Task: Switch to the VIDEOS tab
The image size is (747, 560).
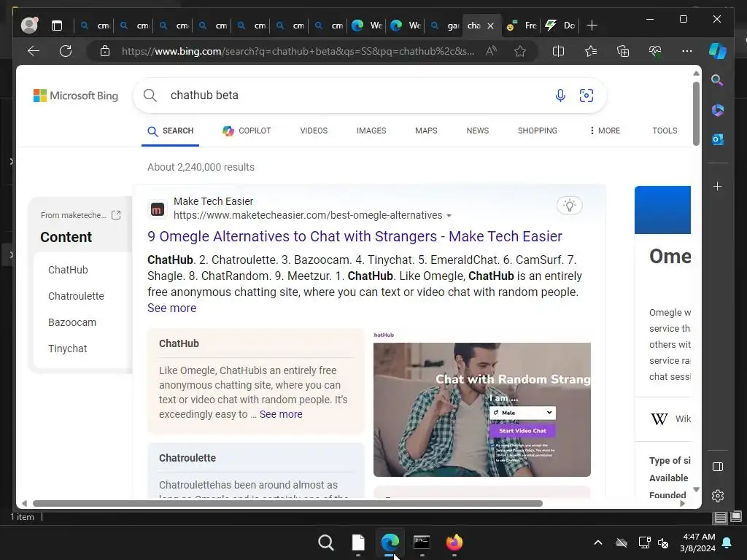Action: pos(314,131)
